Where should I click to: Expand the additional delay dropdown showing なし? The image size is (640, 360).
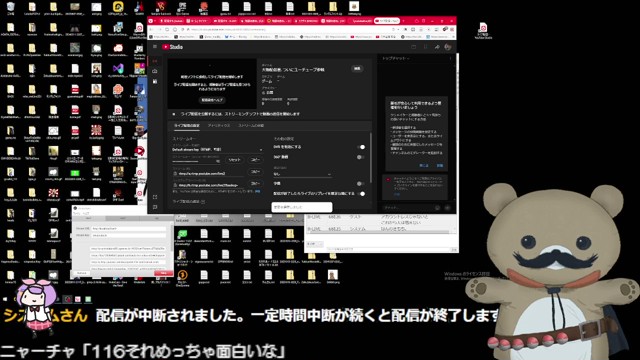coord(302,174)
